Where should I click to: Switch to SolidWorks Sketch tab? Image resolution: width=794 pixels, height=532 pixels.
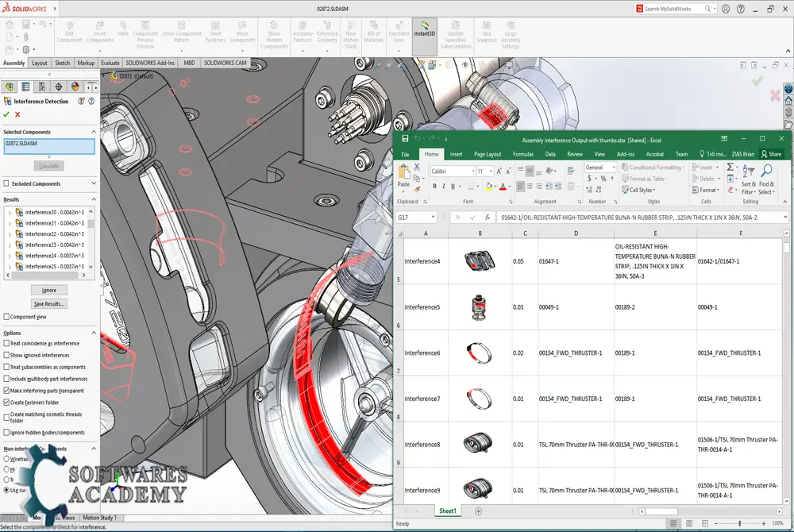click(62, 63)
